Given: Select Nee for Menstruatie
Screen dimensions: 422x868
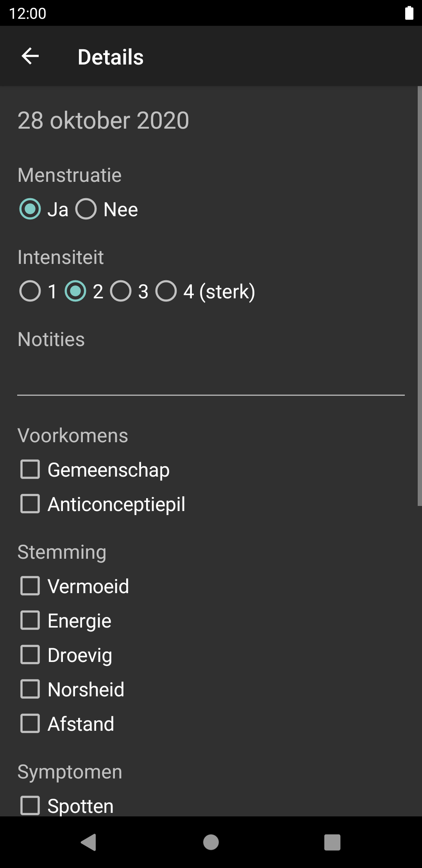Looking at the screenshot, I should (x=86, y=209).
